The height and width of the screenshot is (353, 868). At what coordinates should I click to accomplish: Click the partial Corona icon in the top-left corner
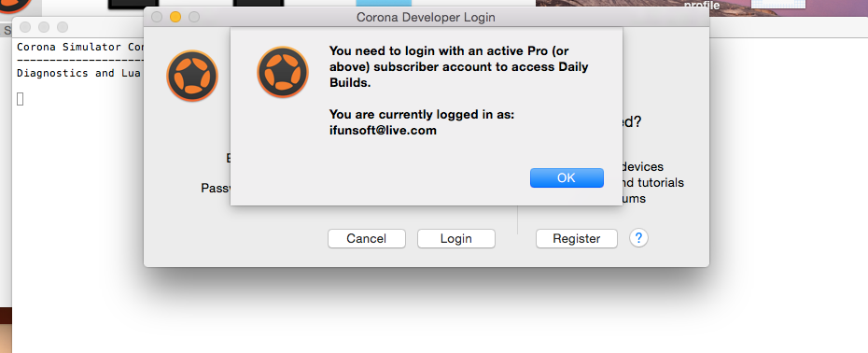(x=16, y=7)
